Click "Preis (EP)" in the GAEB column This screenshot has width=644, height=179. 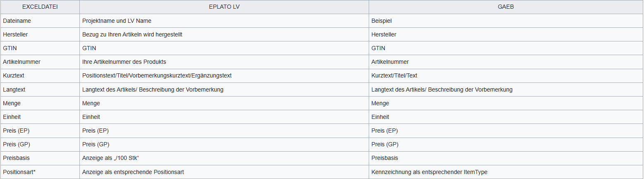(x=384, y=131)
